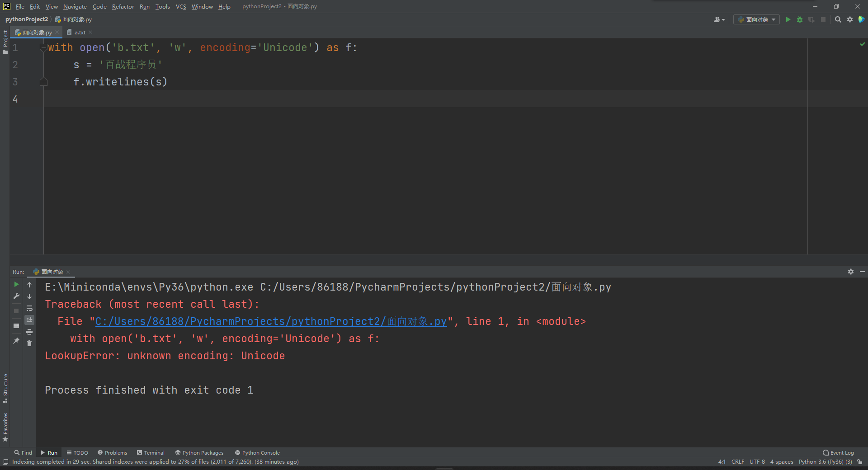This screenshot has height=470, width=868.
Task: Open the View menu
Action: (x=52, y=6)
